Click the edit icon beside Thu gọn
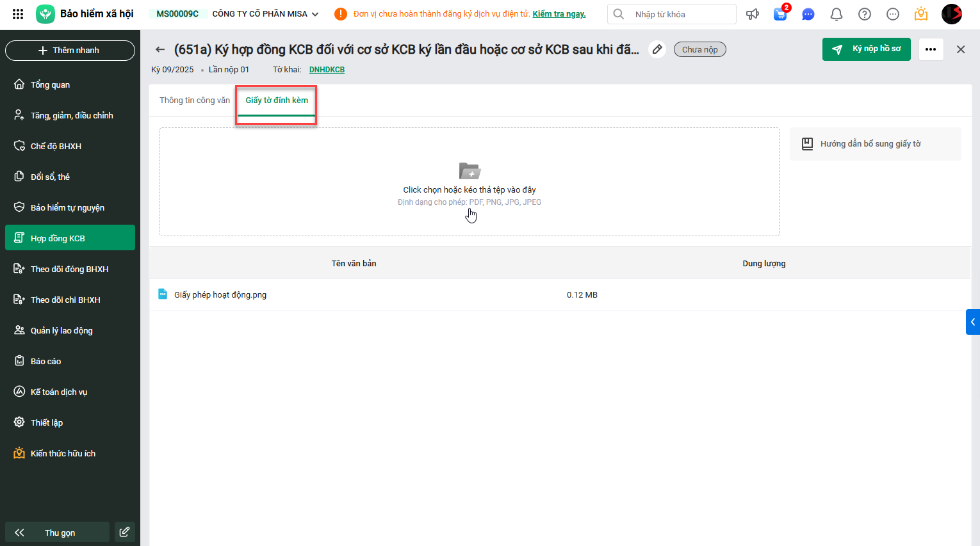This screenshot has height=546, width=980. pyautogui.click(x=125, y=532)
